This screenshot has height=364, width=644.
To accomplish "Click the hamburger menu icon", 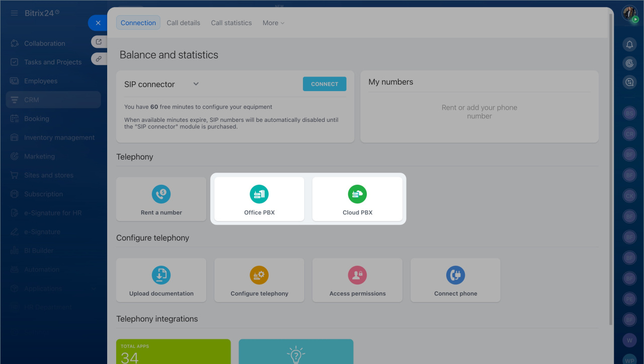I will 14,13.
